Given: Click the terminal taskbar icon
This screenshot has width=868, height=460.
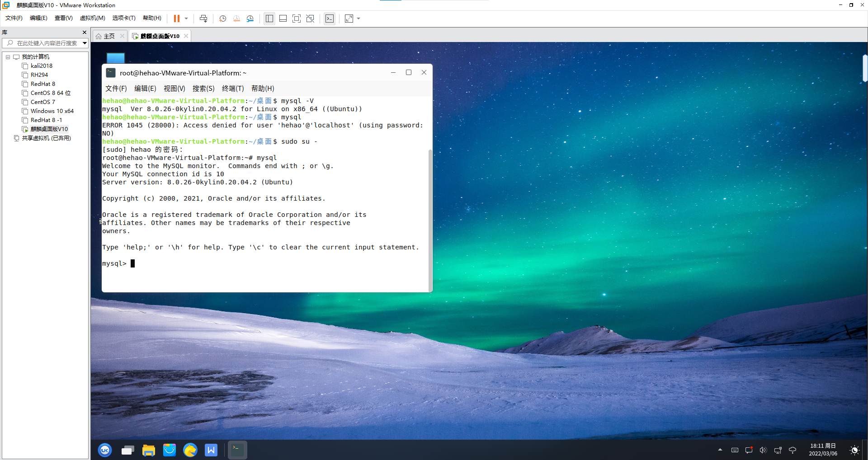Looking at the screenshot, I should (x=237, y=450).
